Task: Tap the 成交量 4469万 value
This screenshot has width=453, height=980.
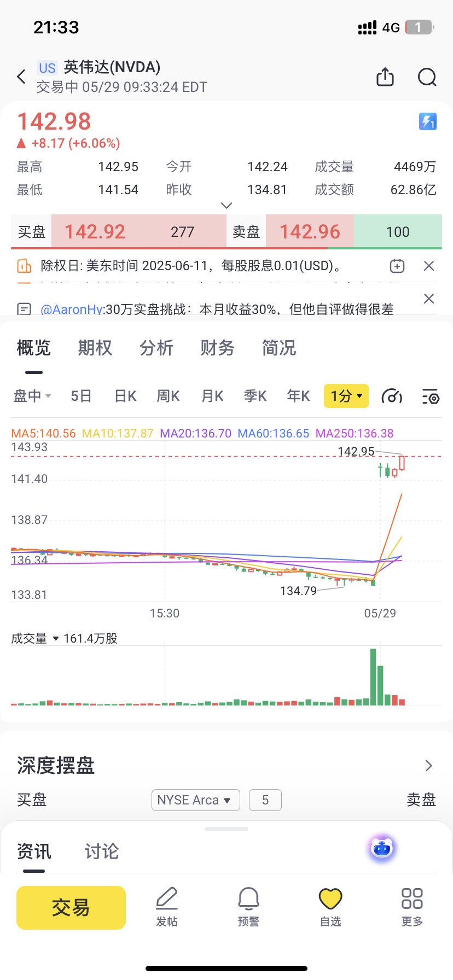Action: click(x=415, y=167)
